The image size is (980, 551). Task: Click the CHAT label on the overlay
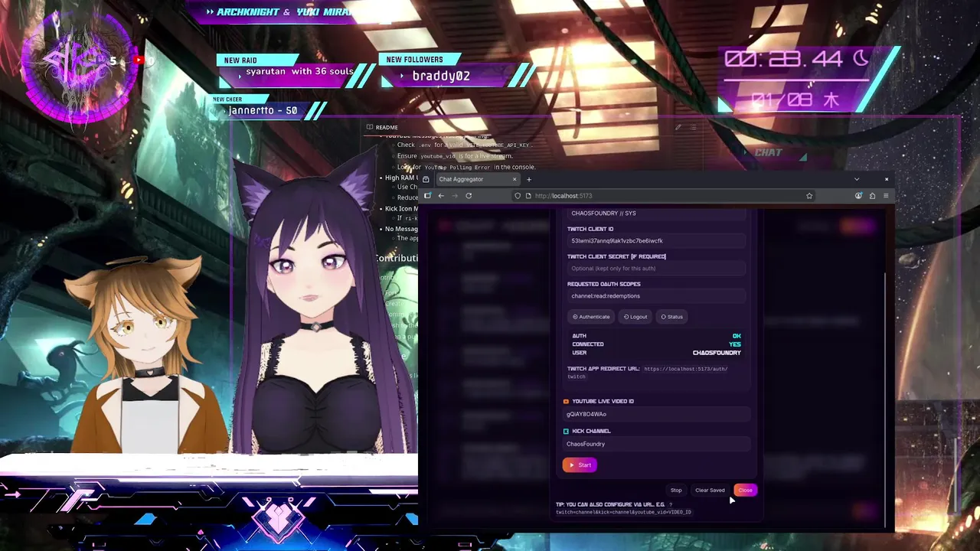coord(769,152)
